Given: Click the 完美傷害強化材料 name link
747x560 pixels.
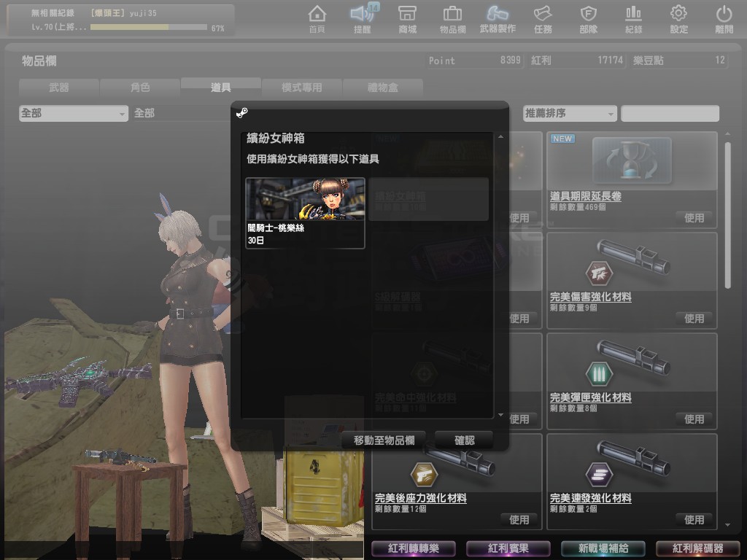Looking at the screenshot, I should [591, 297].
